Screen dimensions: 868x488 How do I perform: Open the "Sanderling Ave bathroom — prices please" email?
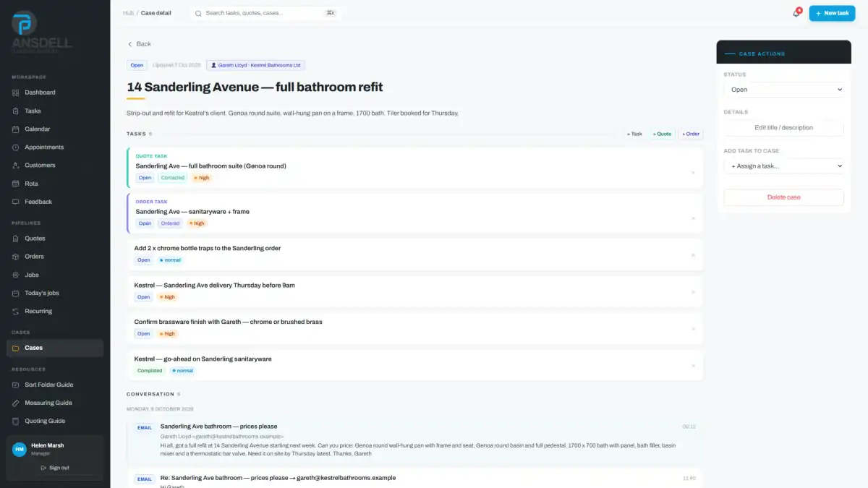pos(414,441)
